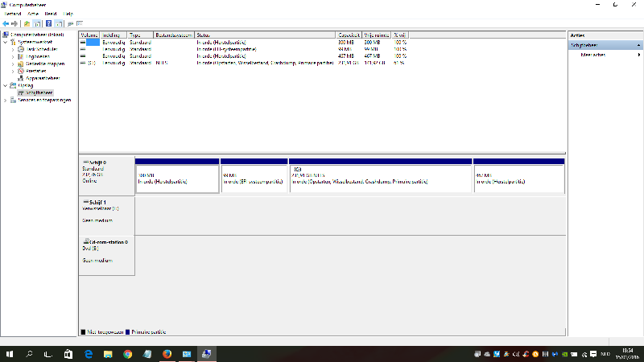
Task: Select the (C:) partition in Schijf 0
Action: (x=380, y=177)
